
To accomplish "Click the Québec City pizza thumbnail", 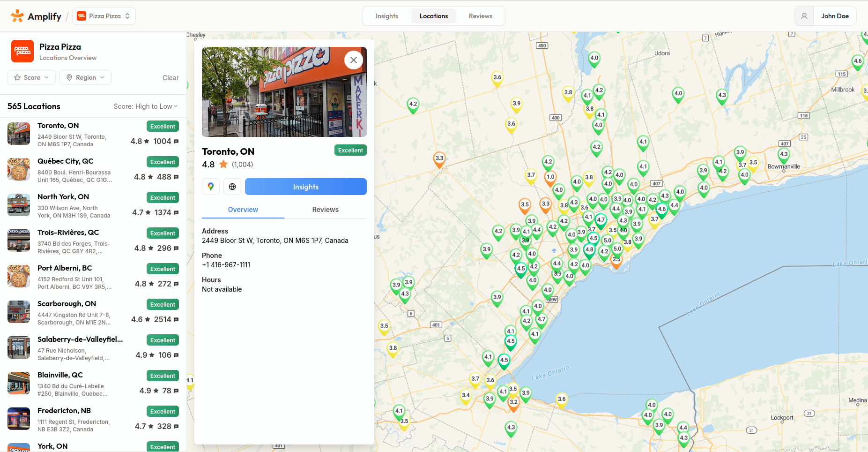I will click(19, 169).
